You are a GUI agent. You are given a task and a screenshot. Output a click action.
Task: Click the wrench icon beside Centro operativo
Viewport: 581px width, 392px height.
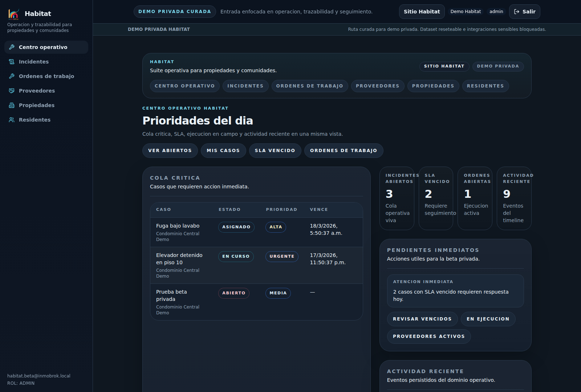click(x=12, y=47)
